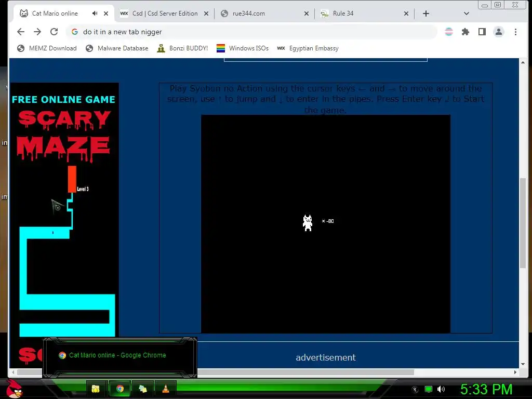
Task: Click the green monitor tray icon
Action: click(x=429, y=389)
